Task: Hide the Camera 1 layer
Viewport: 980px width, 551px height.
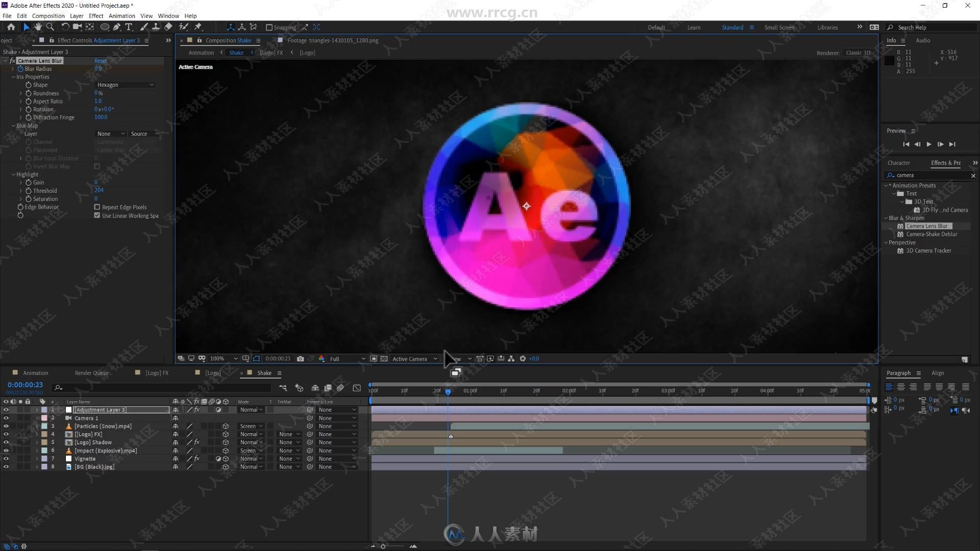Action: pos(6,418)
